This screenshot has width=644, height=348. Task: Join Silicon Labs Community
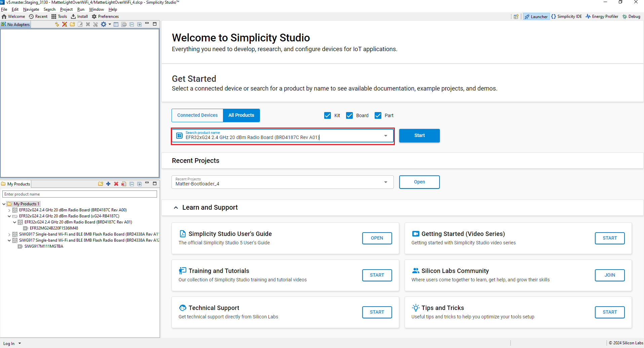coord(610,275)
